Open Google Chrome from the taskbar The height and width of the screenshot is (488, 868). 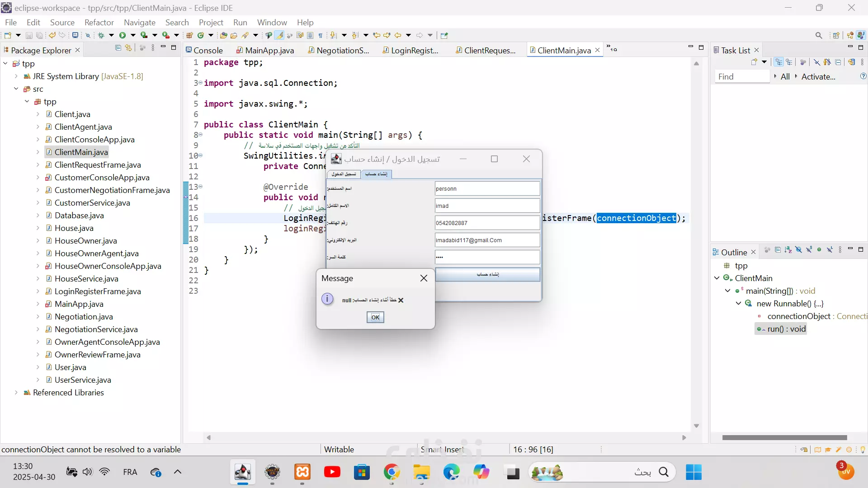[392, 472]
